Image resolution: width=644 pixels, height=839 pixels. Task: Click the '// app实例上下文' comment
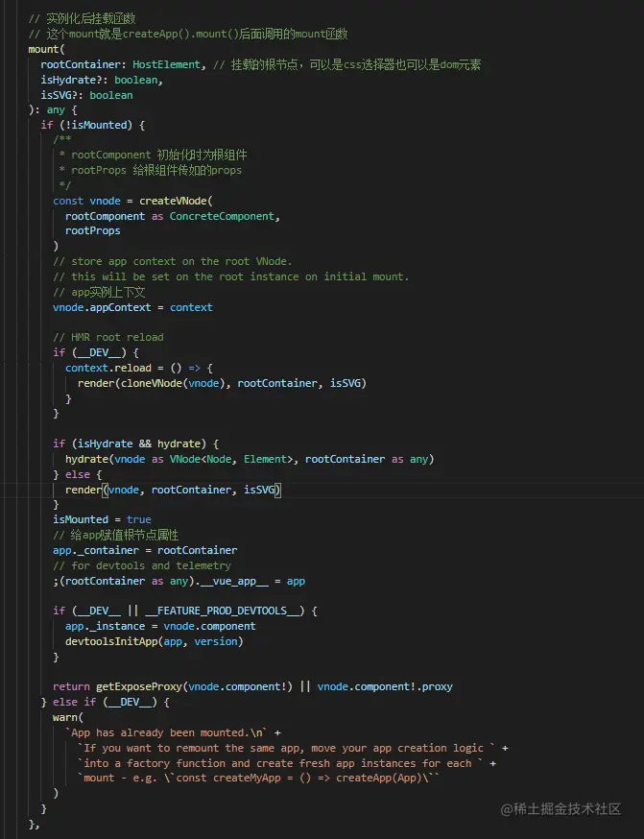[99, 292]
